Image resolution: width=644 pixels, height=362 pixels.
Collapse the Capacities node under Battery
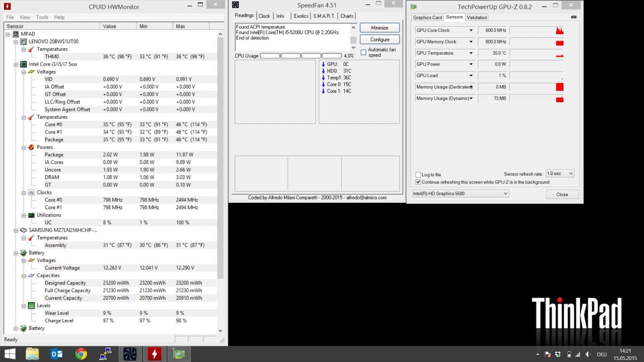click(24, 276)
